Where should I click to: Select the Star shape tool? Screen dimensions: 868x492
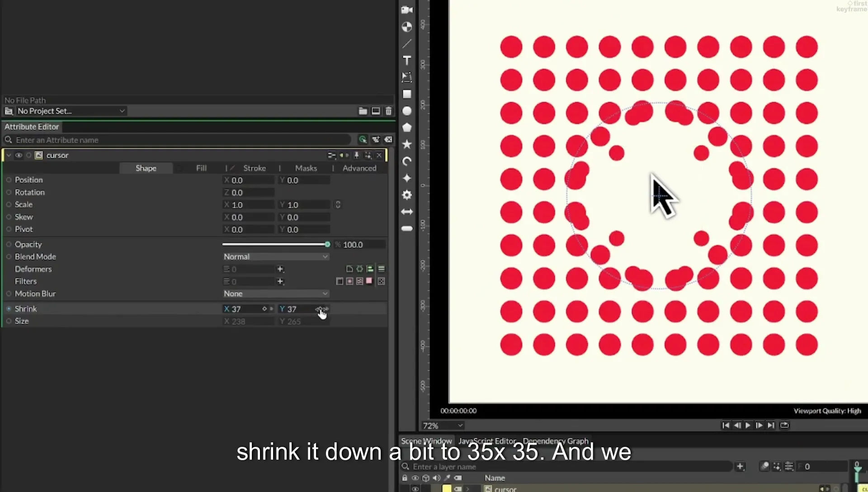407,144
